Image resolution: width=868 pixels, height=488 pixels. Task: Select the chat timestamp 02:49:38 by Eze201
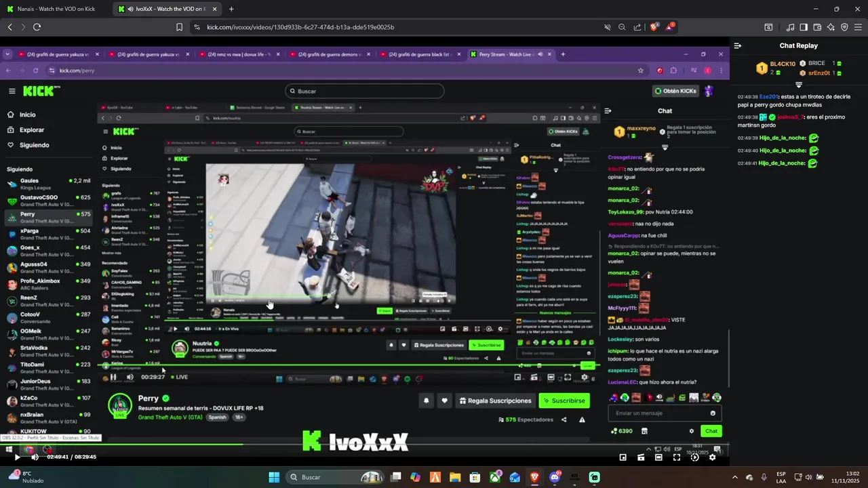click(x=748, y=97)
